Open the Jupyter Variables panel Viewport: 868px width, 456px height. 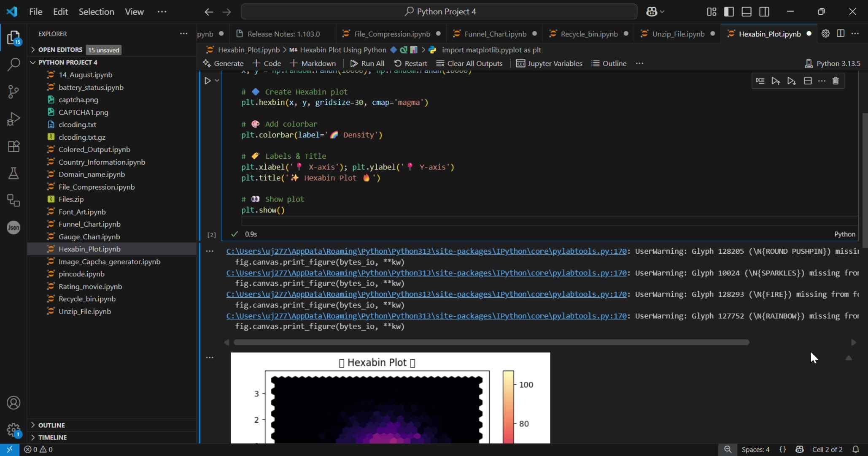549,63
